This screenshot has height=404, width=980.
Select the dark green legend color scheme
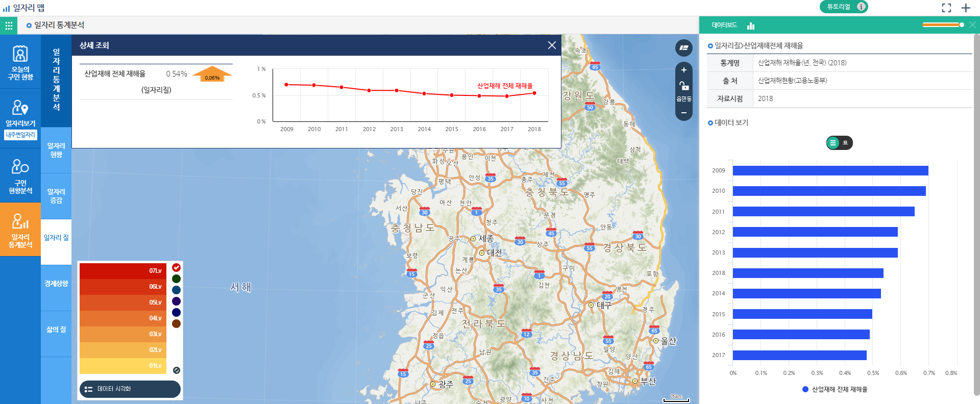(177, 279)
